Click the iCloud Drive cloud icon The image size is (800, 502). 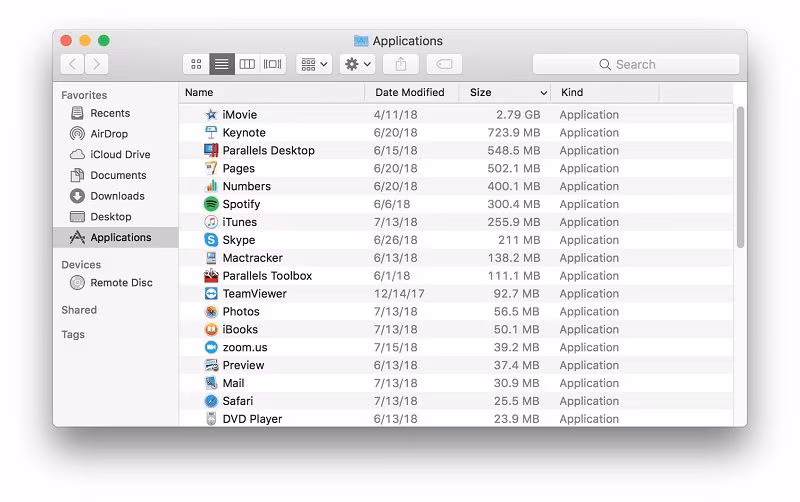point(77,155)
